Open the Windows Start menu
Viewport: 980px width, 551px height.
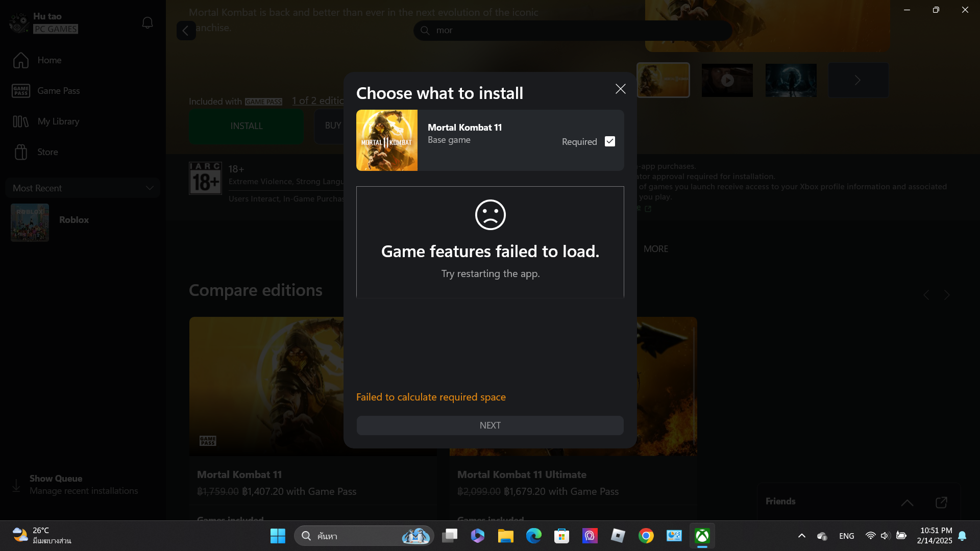[x=278, y=536]
